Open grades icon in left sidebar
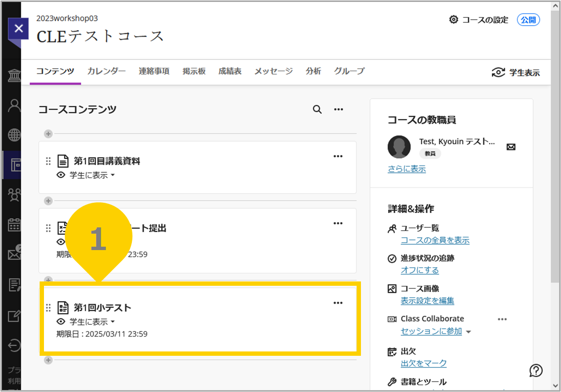 pos(14,285)
